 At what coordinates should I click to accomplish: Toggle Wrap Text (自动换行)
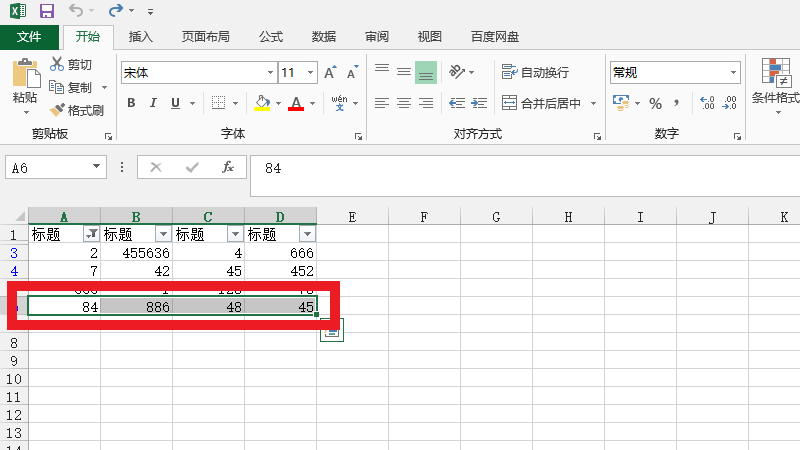click(536, 72)
